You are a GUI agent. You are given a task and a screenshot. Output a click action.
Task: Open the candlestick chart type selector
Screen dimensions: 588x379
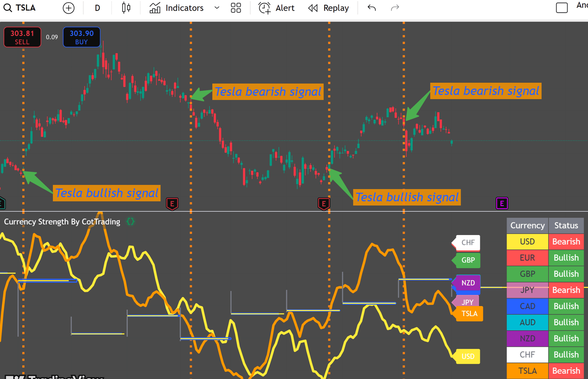coord(126,8)
